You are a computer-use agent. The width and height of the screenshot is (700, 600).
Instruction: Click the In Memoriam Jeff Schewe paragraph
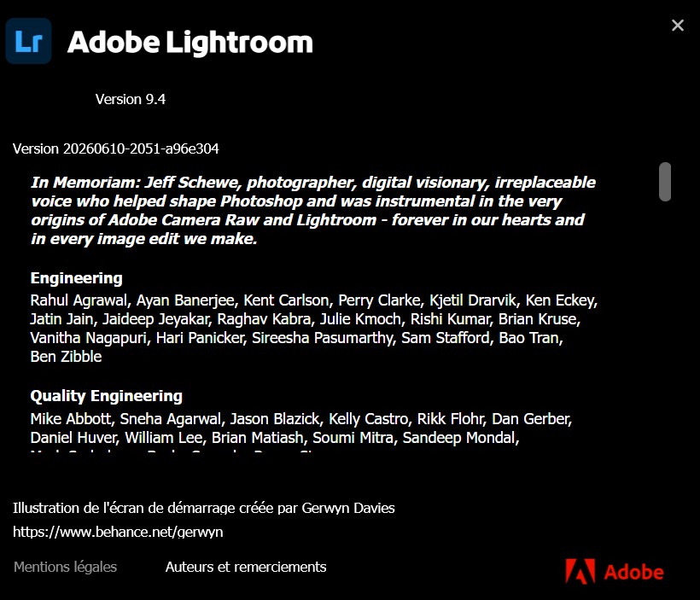coord(313,210)
